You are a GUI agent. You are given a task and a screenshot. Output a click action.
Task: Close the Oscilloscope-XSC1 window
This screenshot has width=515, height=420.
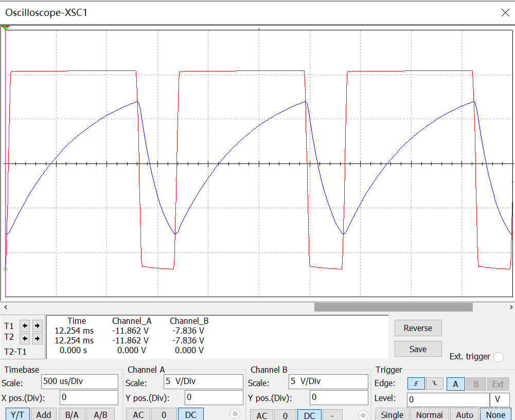[x=505, y=12]
